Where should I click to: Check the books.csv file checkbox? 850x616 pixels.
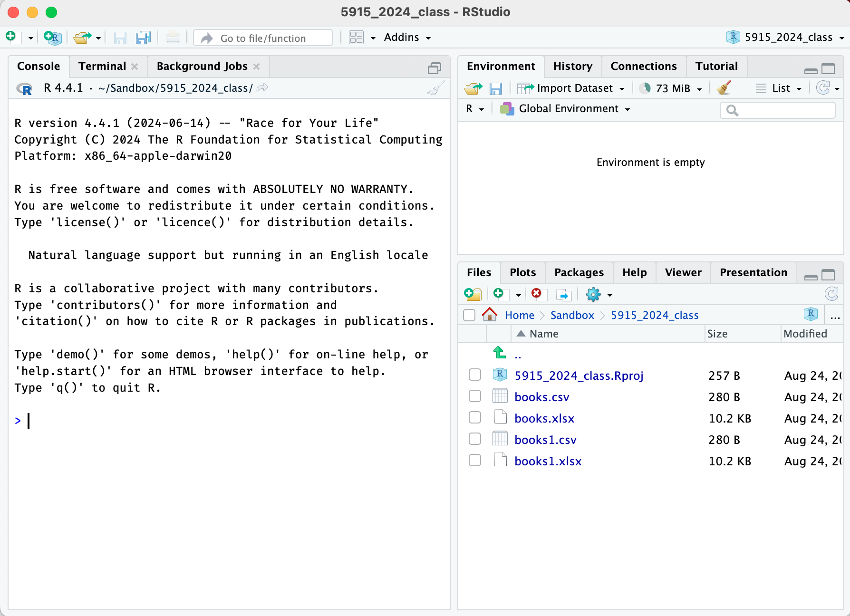(475, 396)
